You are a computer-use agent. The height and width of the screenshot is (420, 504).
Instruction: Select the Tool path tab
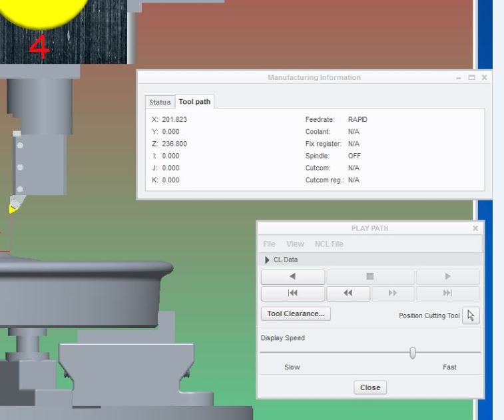pyautogui.click(x=194, y=102)
